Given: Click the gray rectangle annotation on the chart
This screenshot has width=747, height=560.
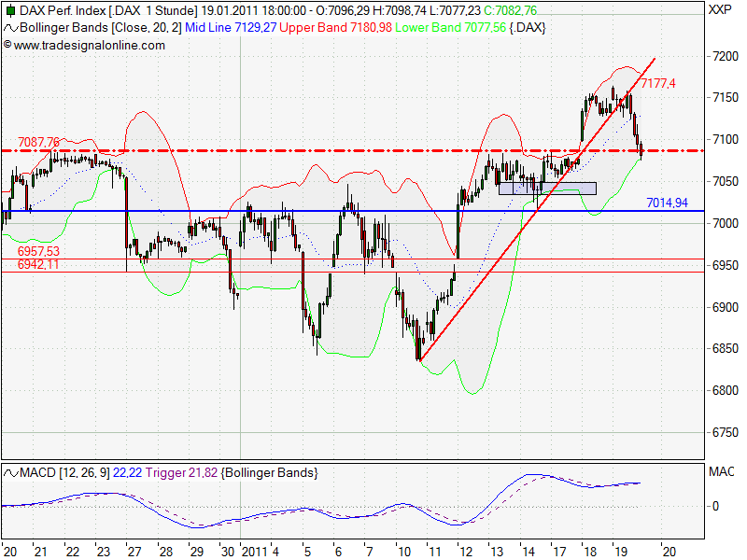Looking at the screenshot, I should pyautogui.click(x=547, y=188).
